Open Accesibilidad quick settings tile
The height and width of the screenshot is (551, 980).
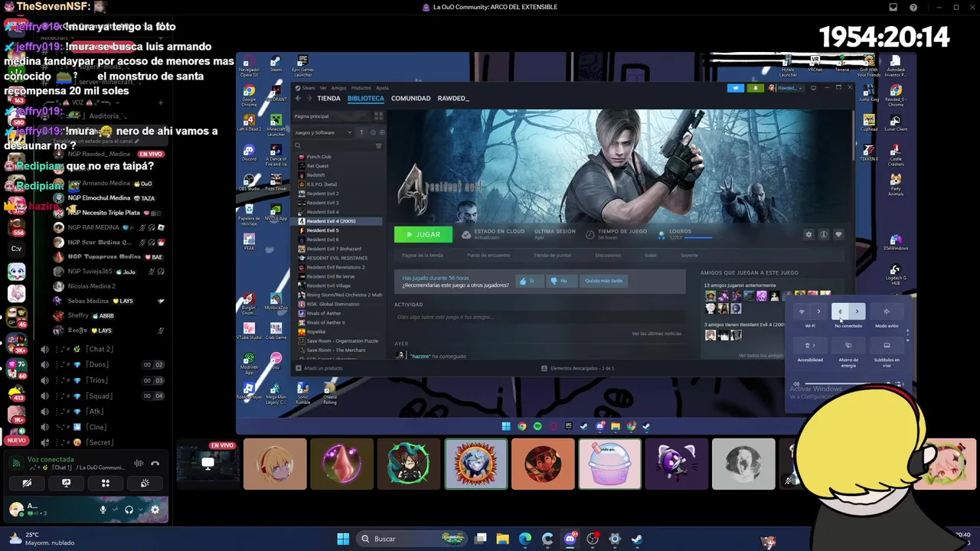tap(810, 345)
